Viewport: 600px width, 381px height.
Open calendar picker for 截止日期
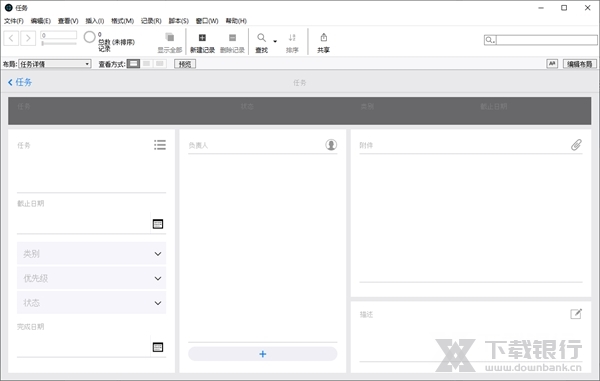(x=158, y=224)
